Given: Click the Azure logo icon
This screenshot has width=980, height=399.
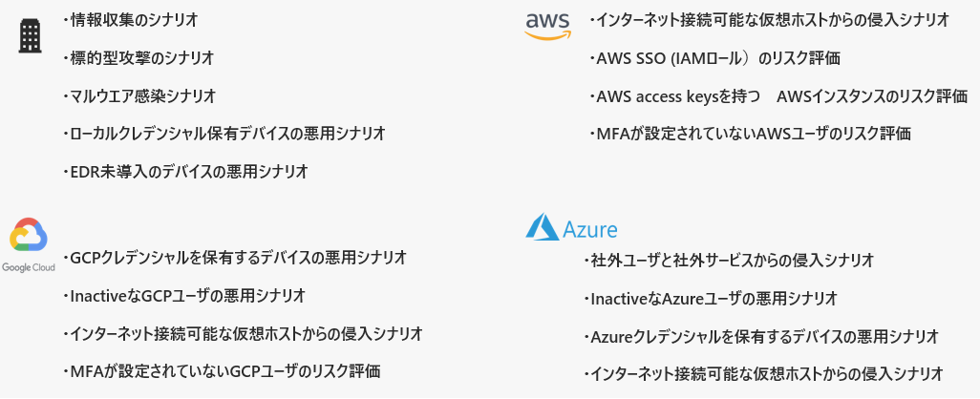Looking at the screenshot, I should point(542,227).
